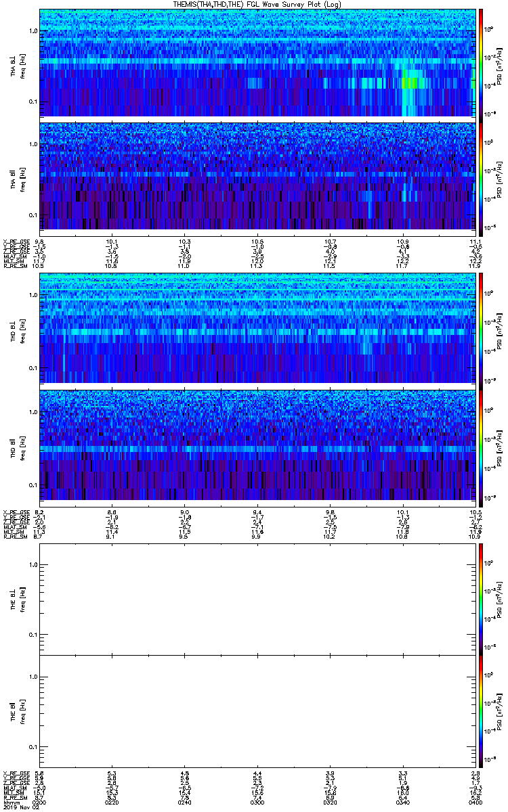Image resolution: width=508 pixels, height=812 pixels.
Task: Click MLT_SM row label under THD panels
Action: point(14,533)
